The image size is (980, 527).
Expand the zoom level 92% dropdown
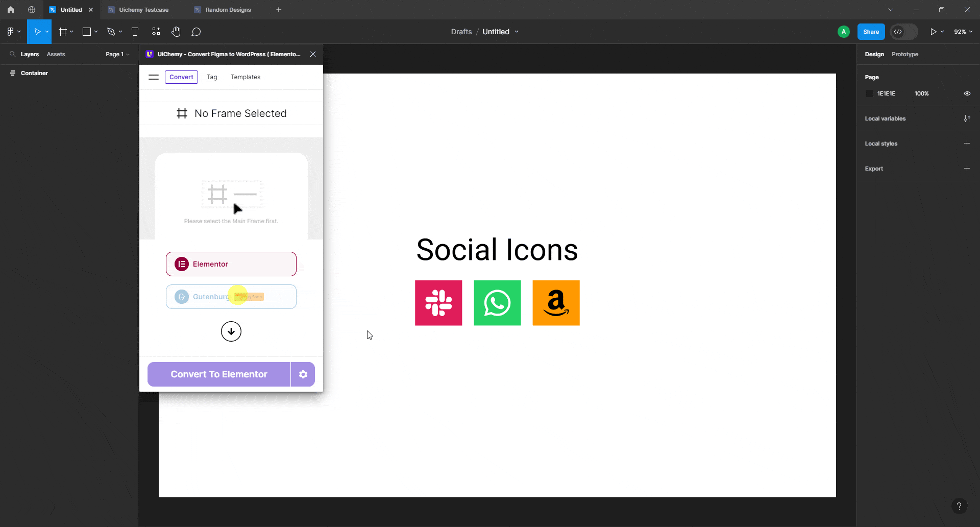pyautogui.click(x=963, y=32)
